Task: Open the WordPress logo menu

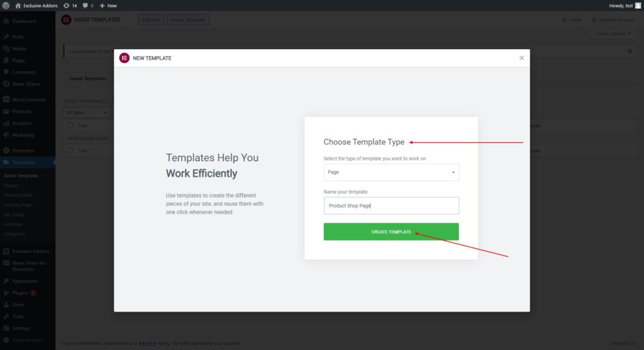Action: click(x=6, y=5)
